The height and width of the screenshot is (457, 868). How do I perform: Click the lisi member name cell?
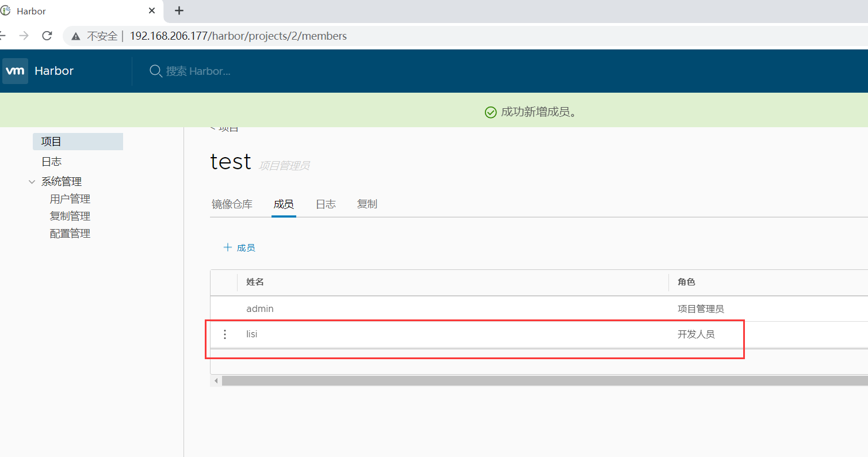251,334
